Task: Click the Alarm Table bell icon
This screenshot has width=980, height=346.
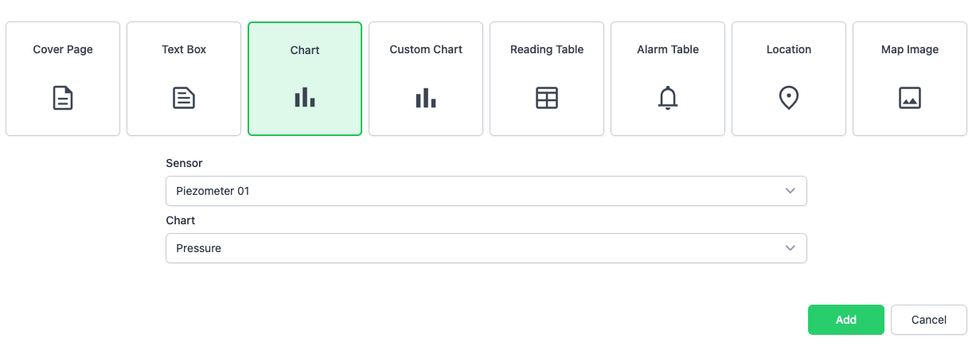Action: coord(668,98)
